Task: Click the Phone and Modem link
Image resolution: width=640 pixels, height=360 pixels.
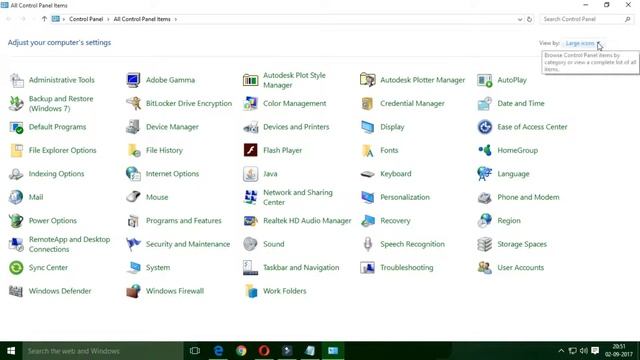Action: coord(528,197)
